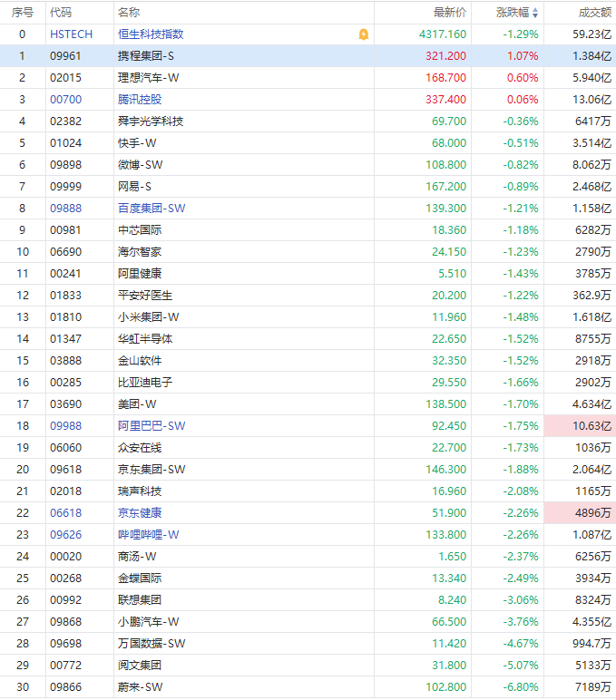This screenshot has width=616, height=700.
Task: Open the 腾讯控股 stock link
Action: [140, 100]
